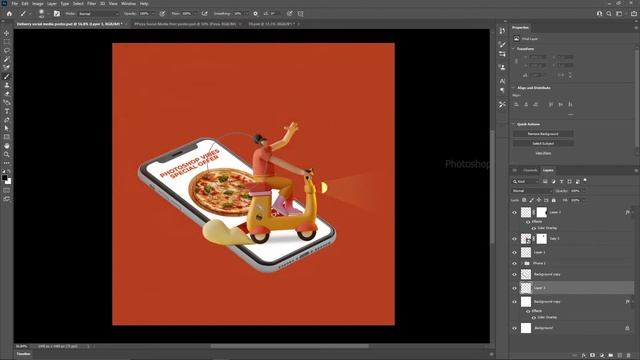
Task: Click the Home icon in options bar
Action: point(9,13)
